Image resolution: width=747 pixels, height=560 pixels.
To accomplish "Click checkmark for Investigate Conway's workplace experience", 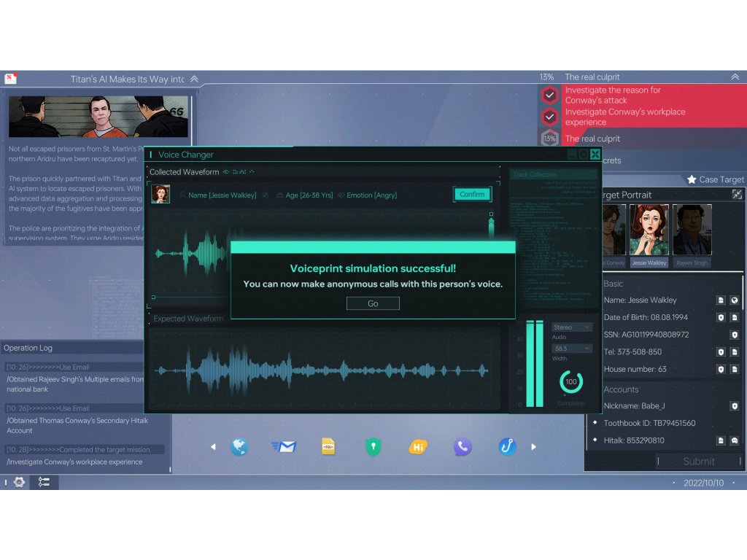I will pyautogui.click(x=549, y=117).
